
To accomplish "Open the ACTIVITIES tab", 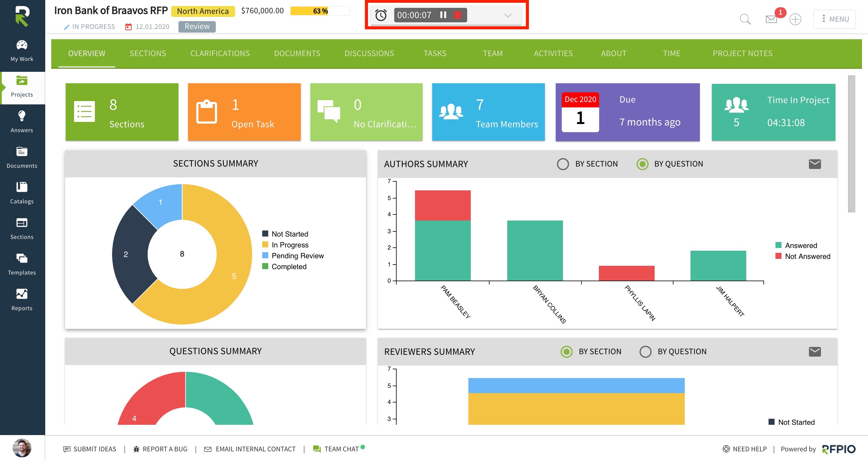I will [553, 53].
